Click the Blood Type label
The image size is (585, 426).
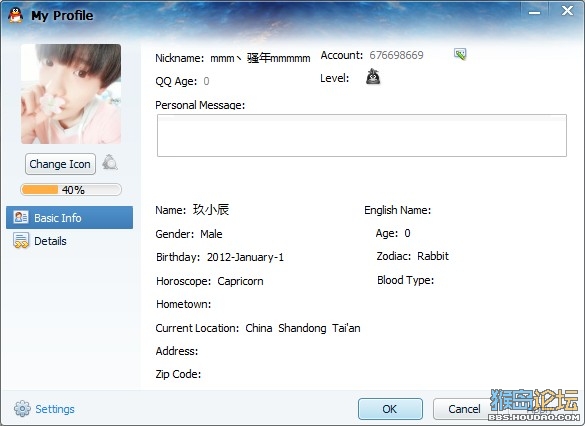coord(406,280)
